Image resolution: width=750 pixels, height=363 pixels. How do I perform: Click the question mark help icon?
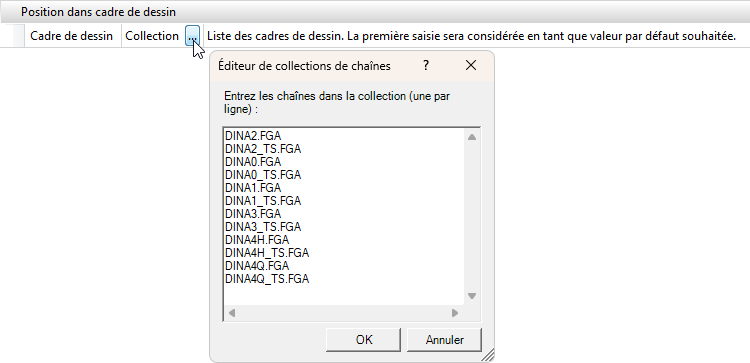tap(426, 66)
